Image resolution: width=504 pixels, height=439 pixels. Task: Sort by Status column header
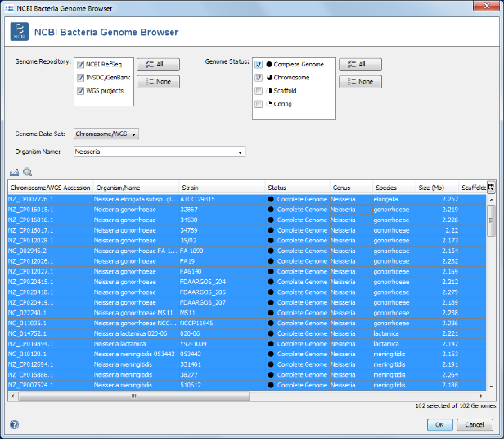pyautogui.click(x=298, y=188)
